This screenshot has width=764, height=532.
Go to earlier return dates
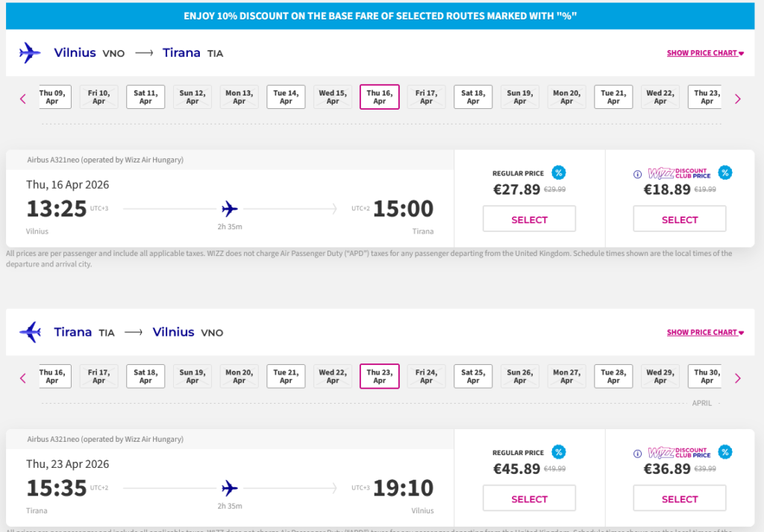click(23, 378)
